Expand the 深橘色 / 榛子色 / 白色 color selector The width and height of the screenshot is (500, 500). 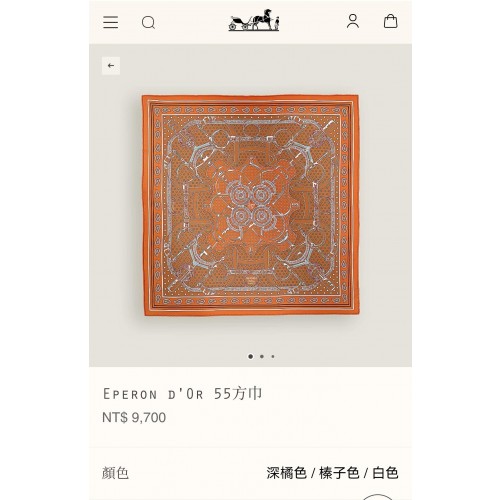point(332,473)
